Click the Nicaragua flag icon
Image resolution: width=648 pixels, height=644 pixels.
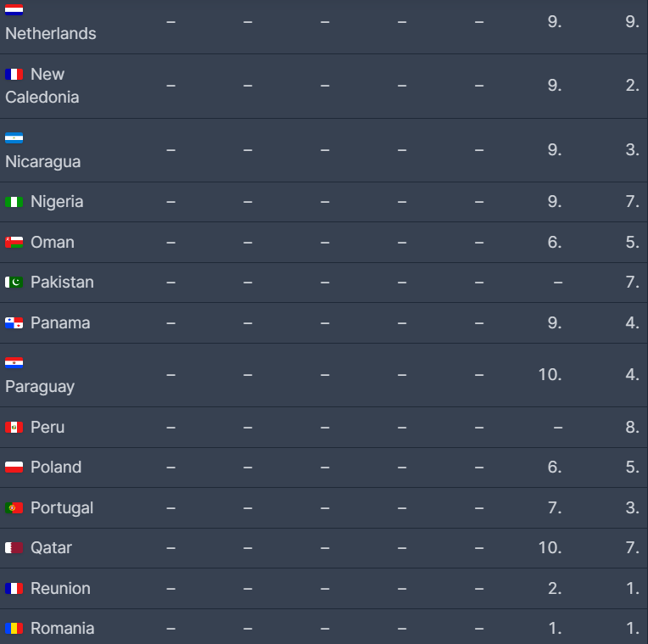[14, 138]
